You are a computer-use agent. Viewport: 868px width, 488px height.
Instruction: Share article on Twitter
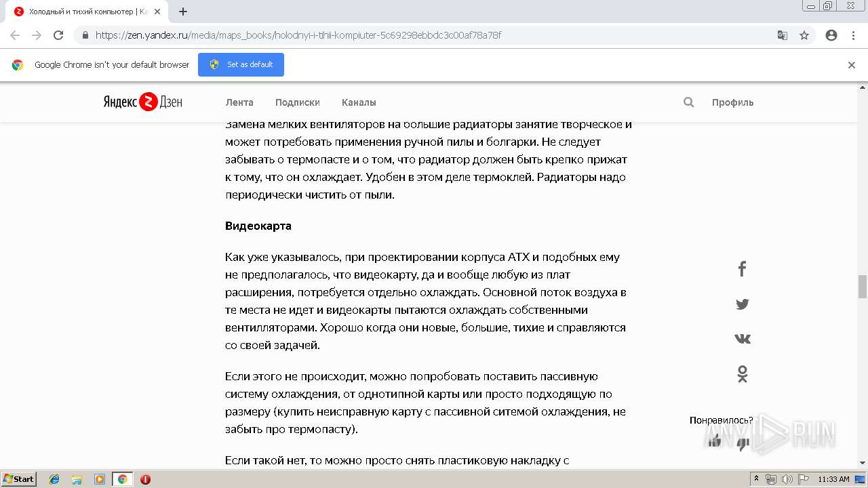[743, 304]
